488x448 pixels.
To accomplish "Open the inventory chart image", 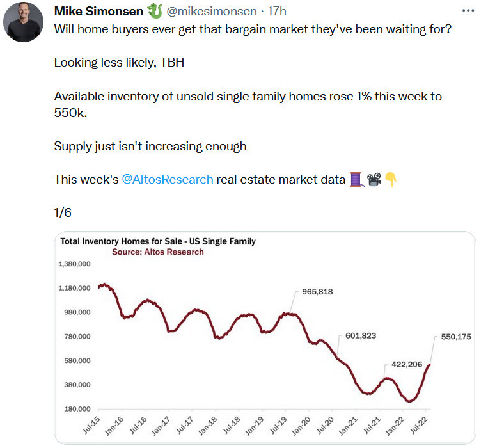I will [x=265, y=337].
